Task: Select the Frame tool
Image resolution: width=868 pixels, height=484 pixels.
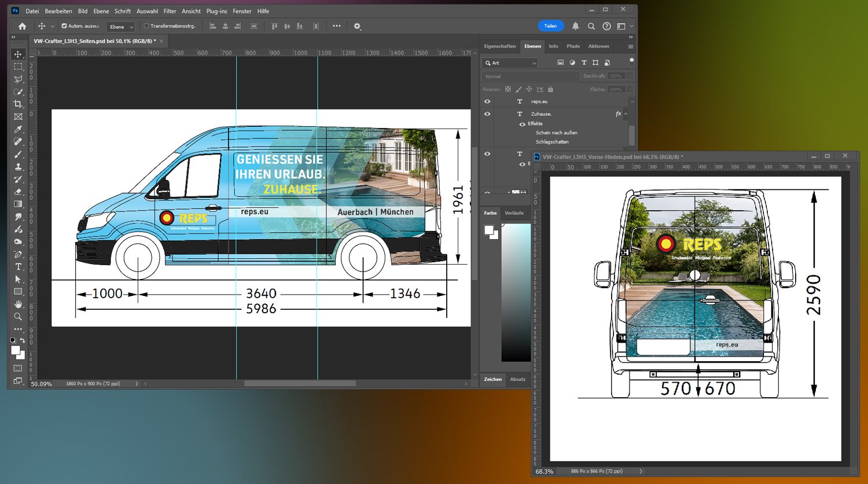Action: [18, 117]
